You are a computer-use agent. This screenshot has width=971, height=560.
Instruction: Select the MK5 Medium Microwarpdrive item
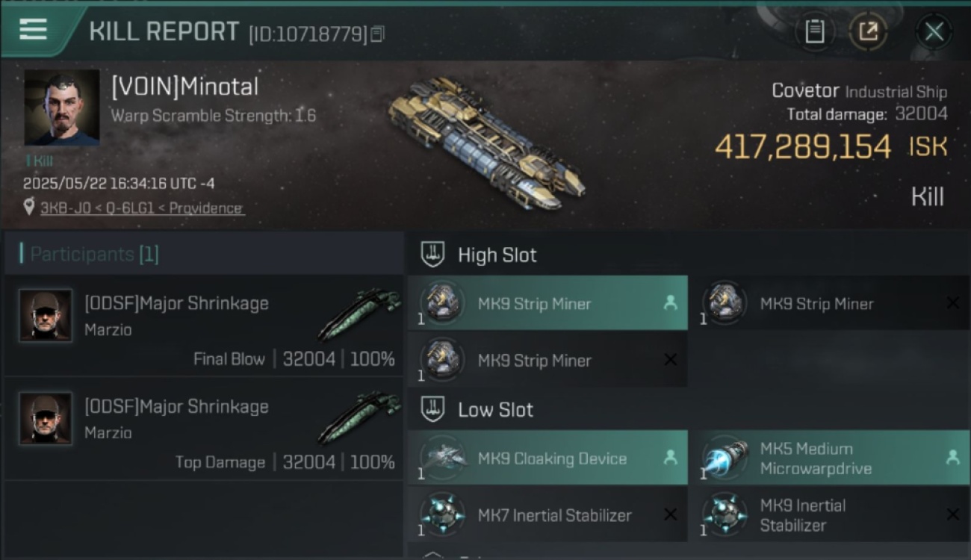831,458
